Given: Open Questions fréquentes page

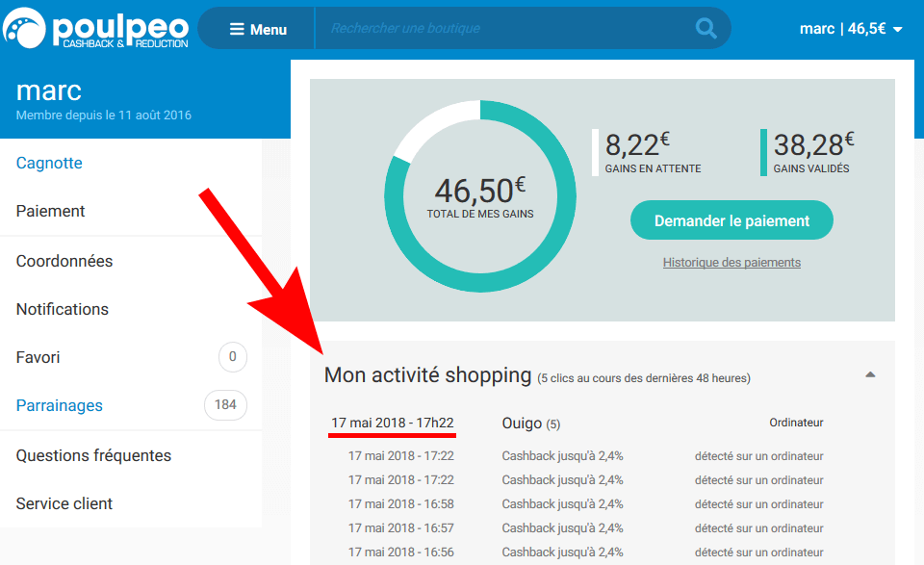Looking at the screenshot, I should pyautogui.click(x=93, y=455).
